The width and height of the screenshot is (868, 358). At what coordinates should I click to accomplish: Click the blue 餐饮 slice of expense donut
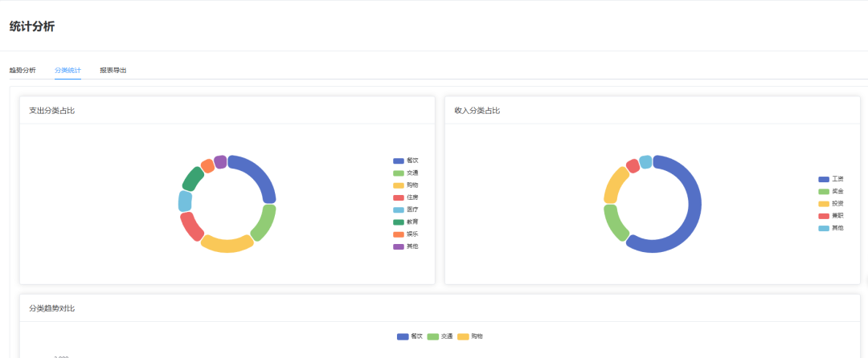[x=259, y=173]
